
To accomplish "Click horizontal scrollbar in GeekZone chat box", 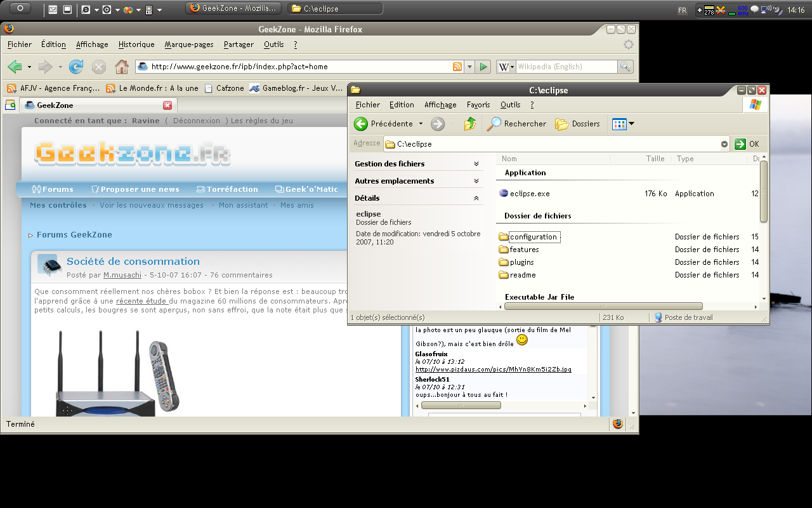I will pos(461,405).
